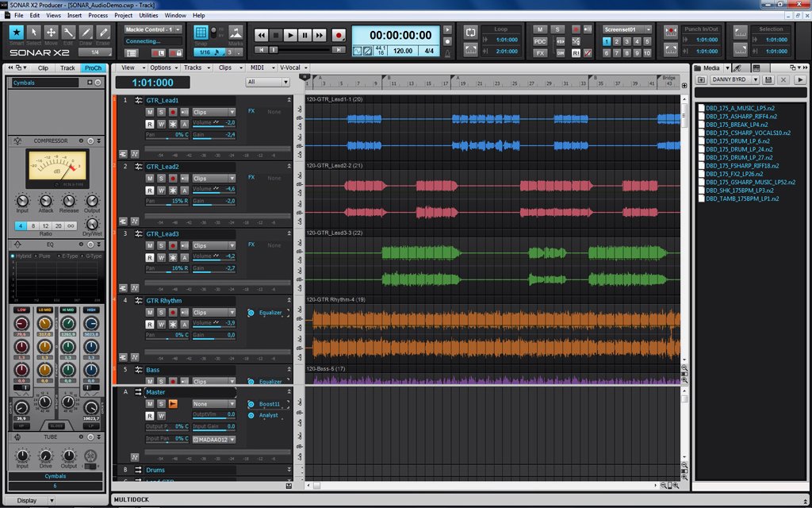Open the All track filter dropdown

[x=268, y=82]
